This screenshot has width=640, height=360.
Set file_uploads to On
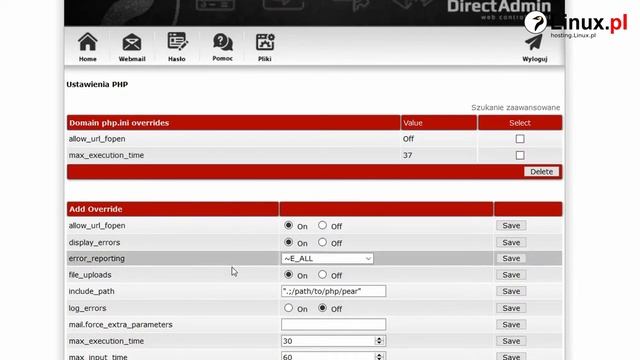point(288,275)
